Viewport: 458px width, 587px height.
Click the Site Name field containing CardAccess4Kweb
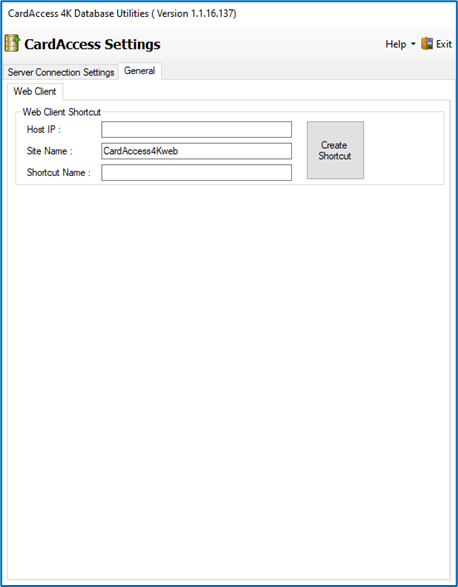pos(196,151)
